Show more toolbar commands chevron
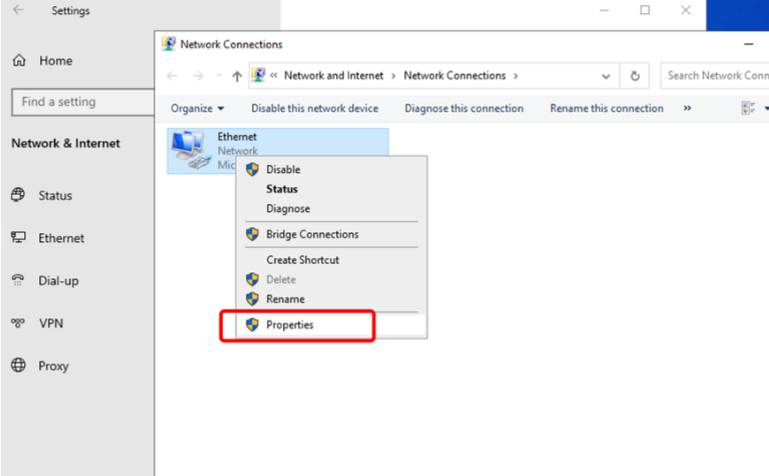769x476 pixels. [687, 109]
